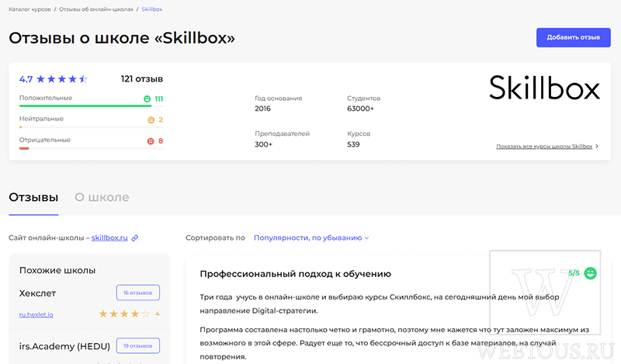Image resolution: width=621 pixels, height=364 pixels.
Task: Switch to the 'О школе' tab
Action: click(102, 197)
